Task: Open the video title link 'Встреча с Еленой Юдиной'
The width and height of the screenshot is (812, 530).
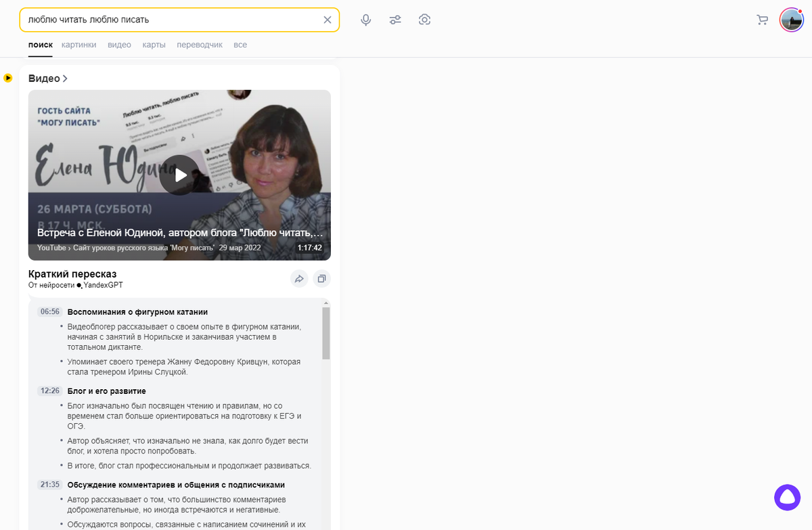Action: click(x=180, y=233)
